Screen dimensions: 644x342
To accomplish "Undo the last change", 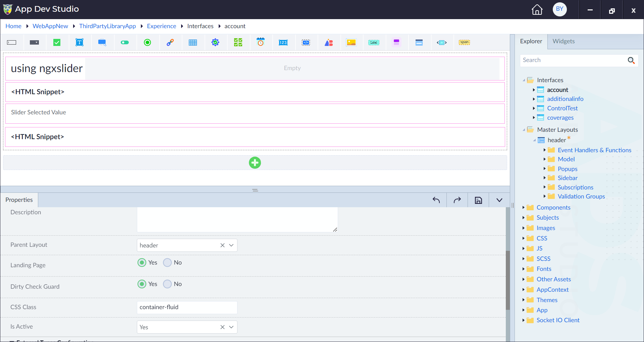I will [x=436, y=200].
